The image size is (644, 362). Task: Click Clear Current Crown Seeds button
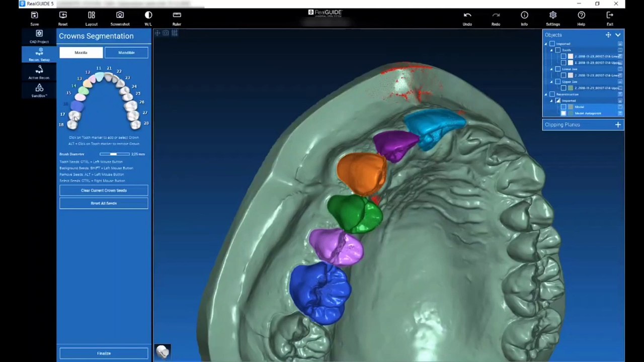(104, 191)
